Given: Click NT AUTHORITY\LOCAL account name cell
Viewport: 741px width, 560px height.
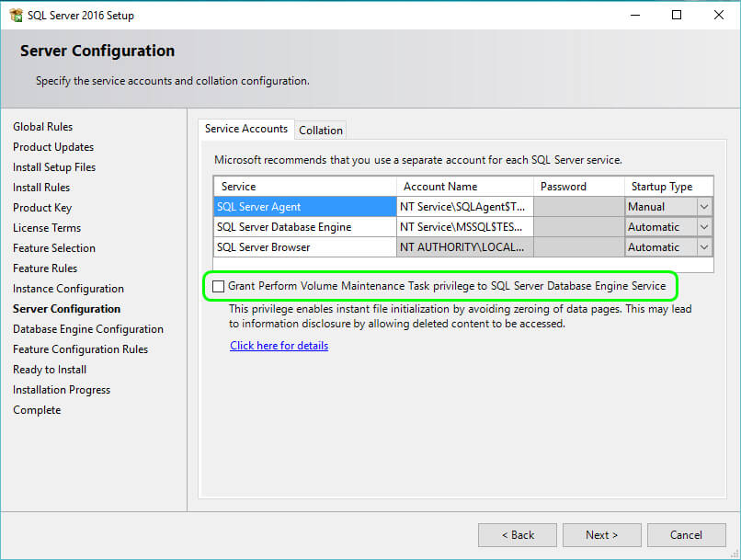Looking at the screenshot, I should 465,247.
